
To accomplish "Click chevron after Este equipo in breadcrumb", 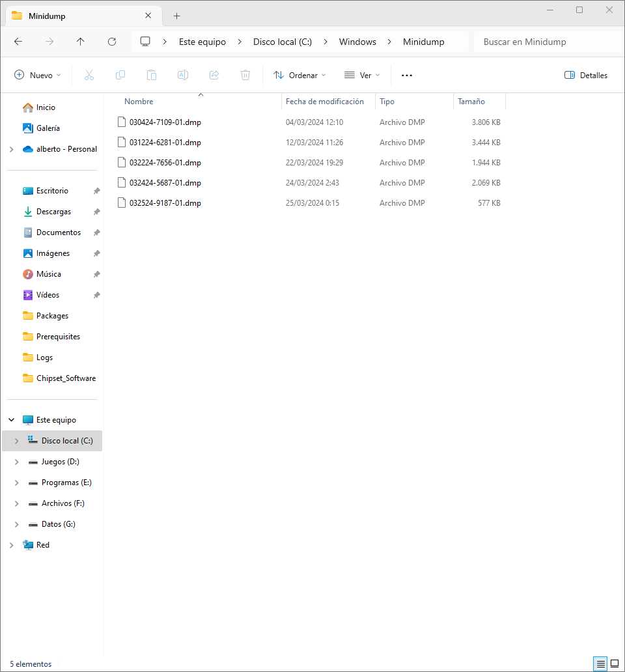I will (240, 42).
